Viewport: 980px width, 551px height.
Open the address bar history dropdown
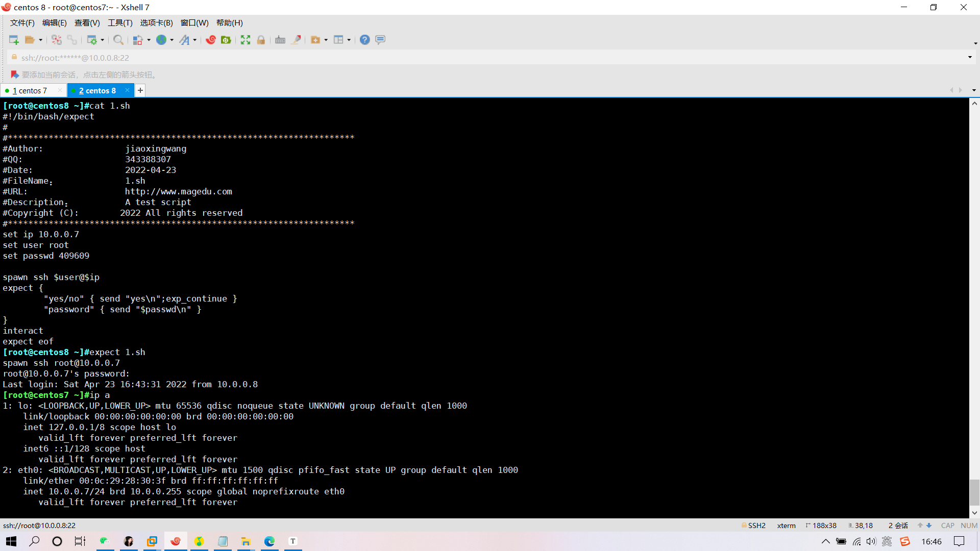[970, 57]
